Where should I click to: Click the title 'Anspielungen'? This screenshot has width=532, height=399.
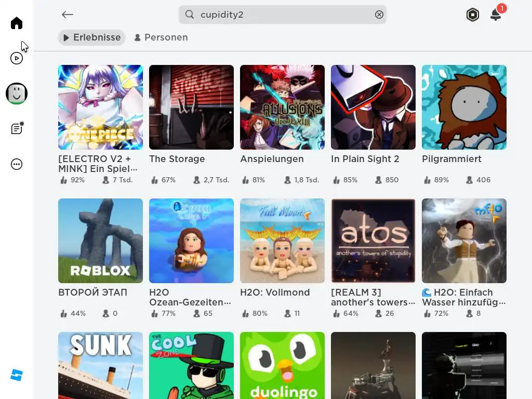[272, 159]
